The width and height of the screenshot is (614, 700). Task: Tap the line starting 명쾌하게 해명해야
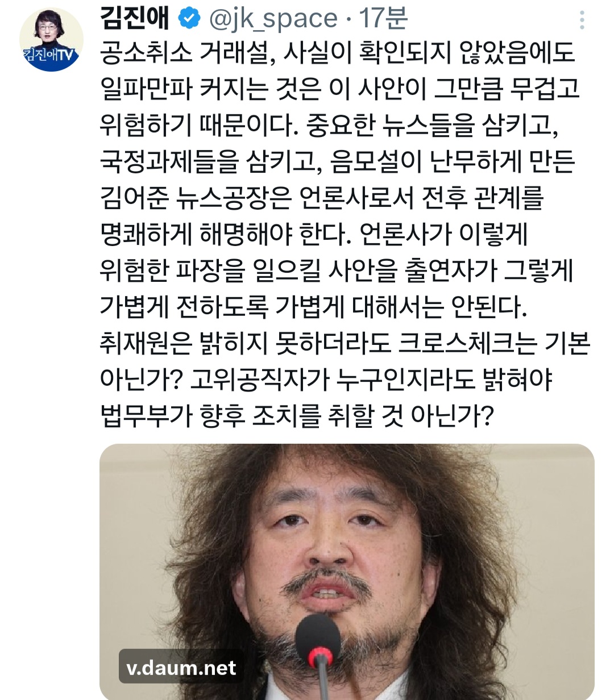[314, 234]
